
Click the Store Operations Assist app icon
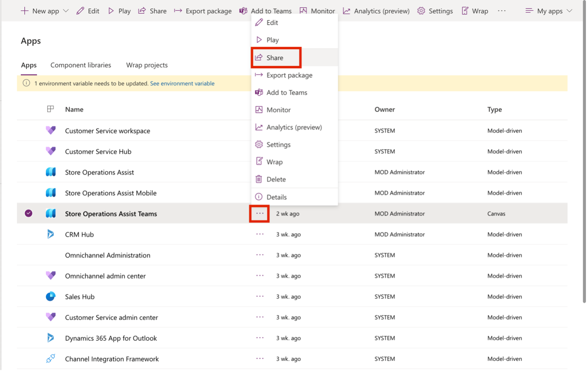(x=51, y=172)
